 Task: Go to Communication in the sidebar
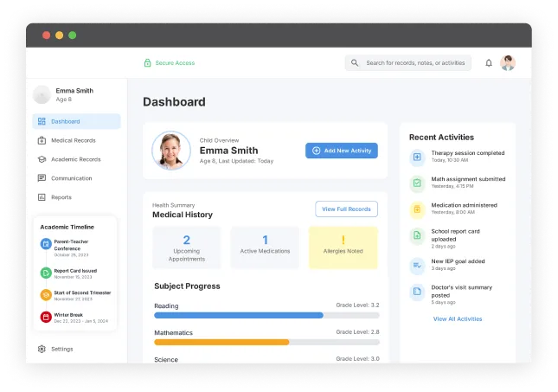[x=71, y=178]
